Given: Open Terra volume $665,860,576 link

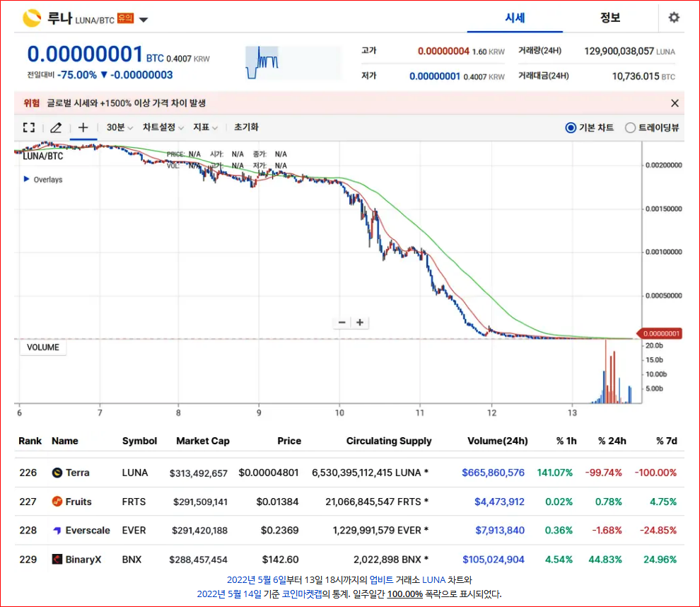Looking at the screenshot, I should coord(493,473).
